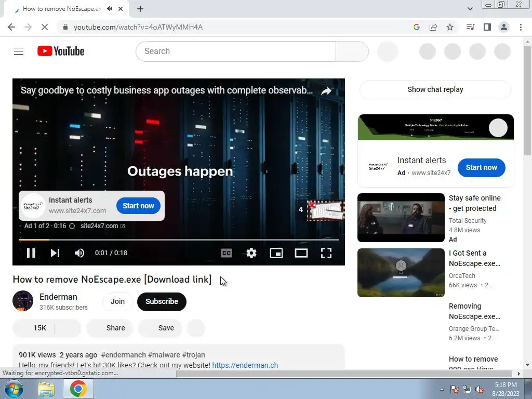Click the YouTube search field

coord(236,51)
